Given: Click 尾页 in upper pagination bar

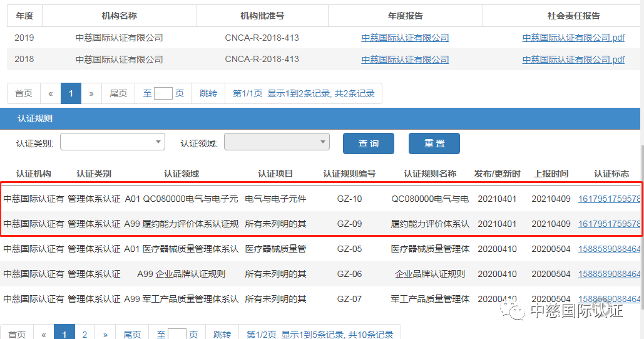Looking at the screenshot, I should tap(118, 93).
